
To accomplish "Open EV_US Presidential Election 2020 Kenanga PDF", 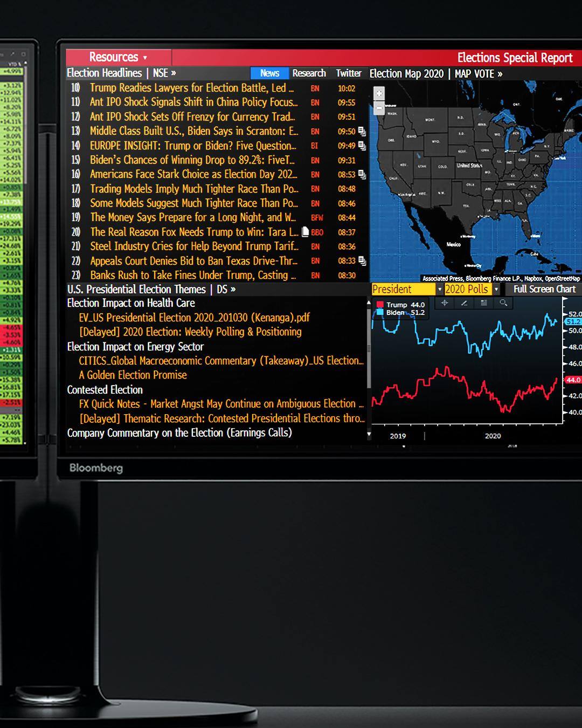I will (195, 318).
